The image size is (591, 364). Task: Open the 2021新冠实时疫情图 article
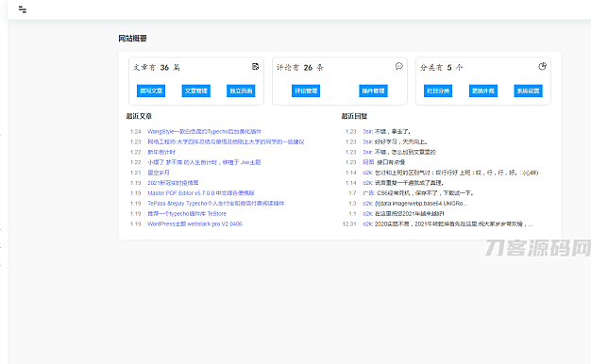click(173, 183)
